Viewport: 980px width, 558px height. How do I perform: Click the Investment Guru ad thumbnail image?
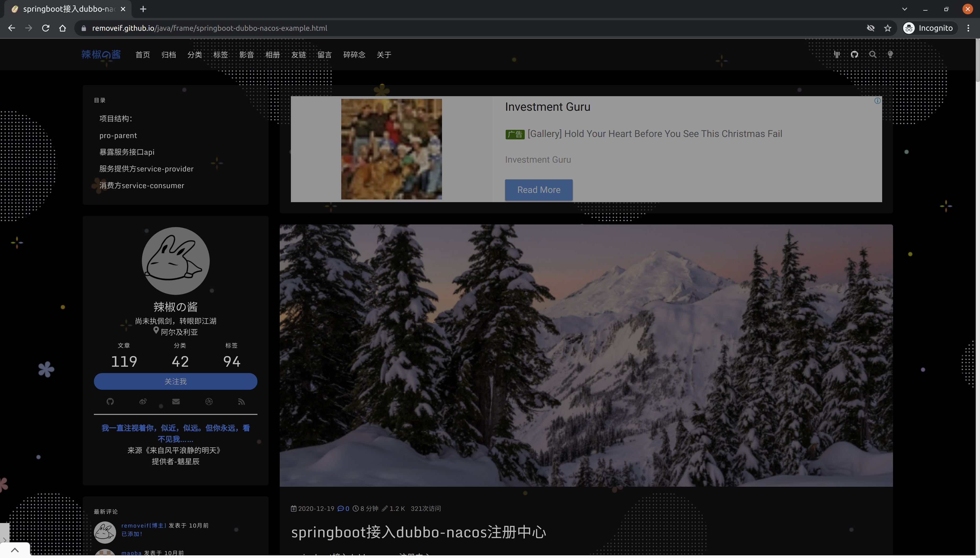pyautogui.click(x=391, y=149)
